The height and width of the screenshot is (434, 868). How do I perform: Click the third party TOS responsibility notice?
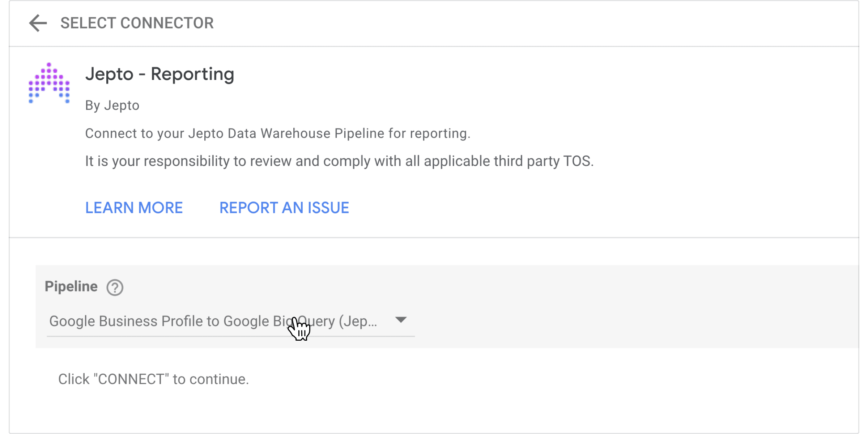tap(339, 161)
